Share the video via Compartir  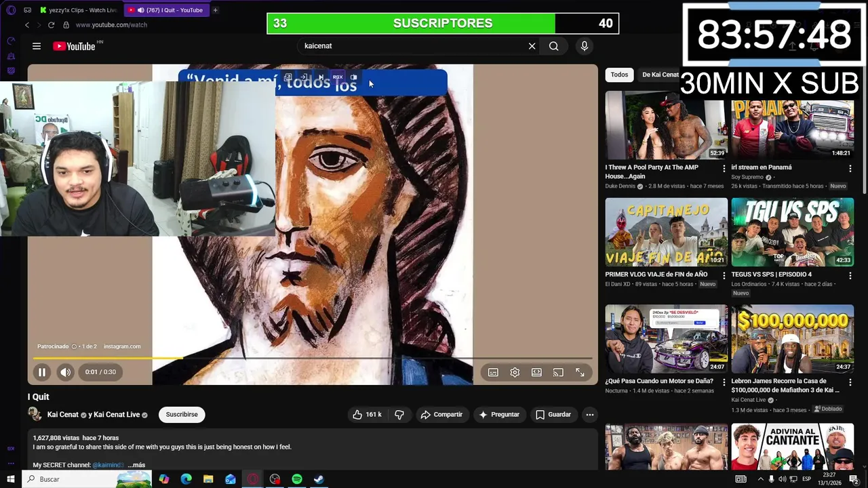point(441,415)
